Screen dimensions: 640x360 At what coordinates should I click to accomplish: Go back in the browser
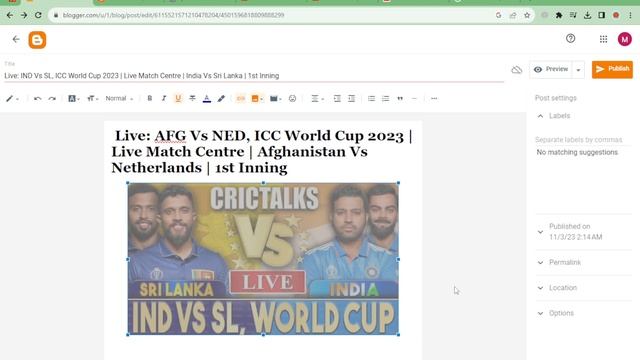(x=10, y=15)
